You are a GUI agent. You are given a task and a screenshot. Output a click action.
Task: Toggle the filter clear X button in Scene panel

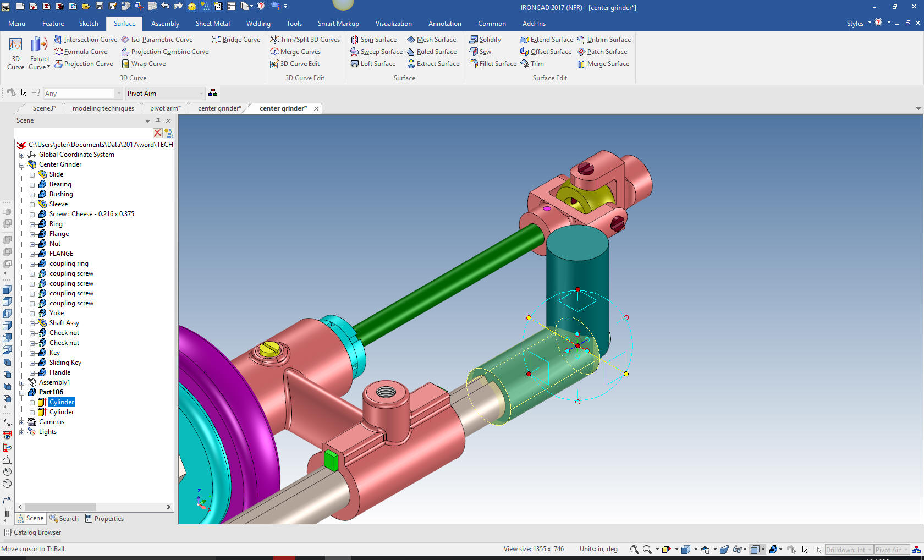(x=158, y=133)
